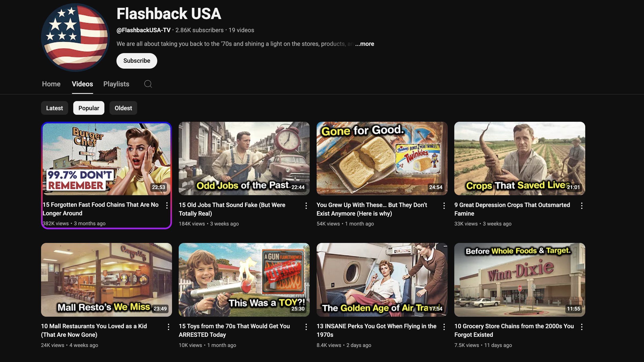The width and height of the screenshot is (644, 362).
Task: Open more actions for INSANE Flying Perks video
Action: point(444,327)
